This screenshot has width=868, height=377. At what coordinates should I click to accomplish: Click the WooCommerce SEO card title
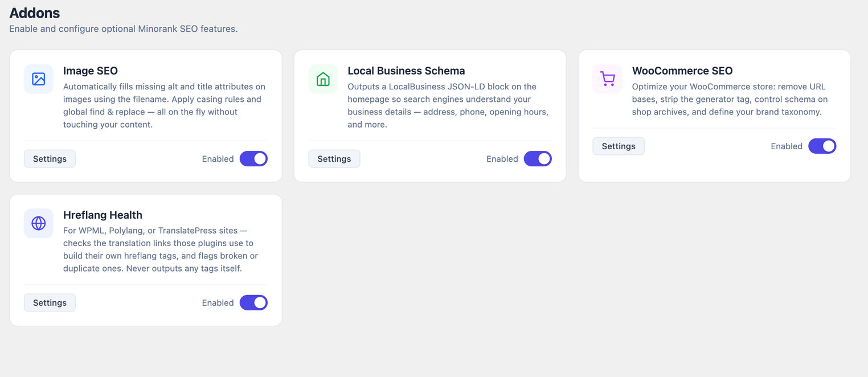click(682, 71)
